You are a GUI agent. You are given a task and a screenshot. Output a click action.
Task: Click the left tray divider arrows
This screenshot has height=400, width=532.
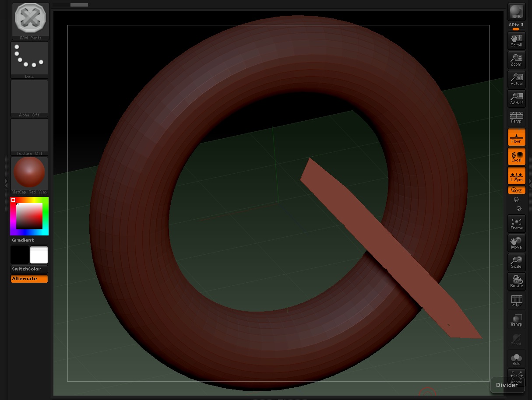6,183
